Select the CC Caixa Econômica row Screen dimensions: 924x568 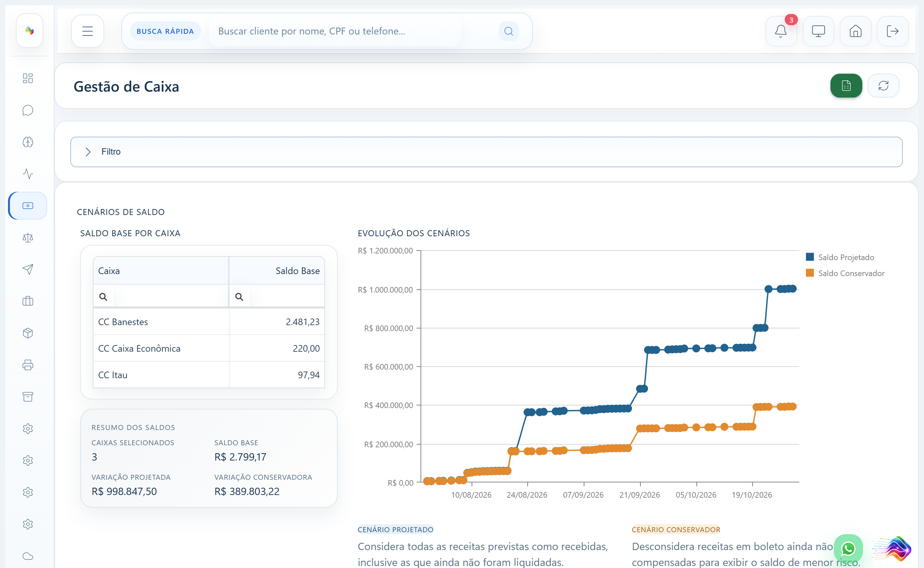(x=209, y=348)
